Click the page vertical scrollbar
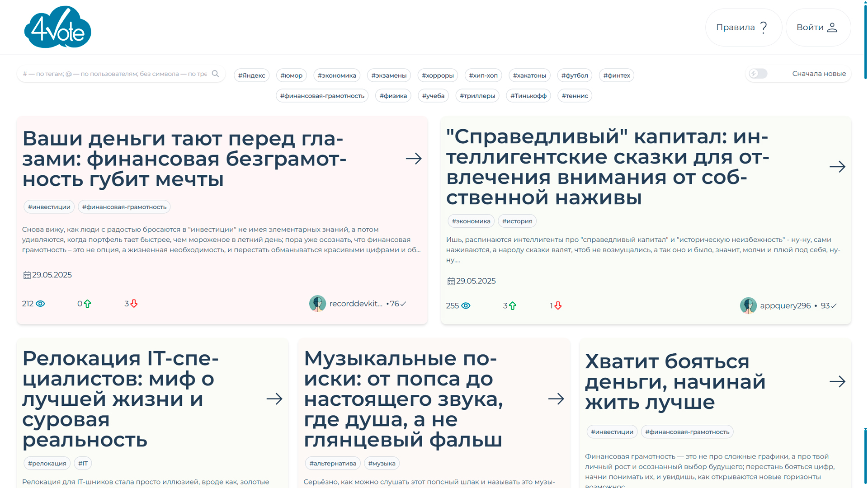Screen dimensions: 868x488 [x=865, y=41]
